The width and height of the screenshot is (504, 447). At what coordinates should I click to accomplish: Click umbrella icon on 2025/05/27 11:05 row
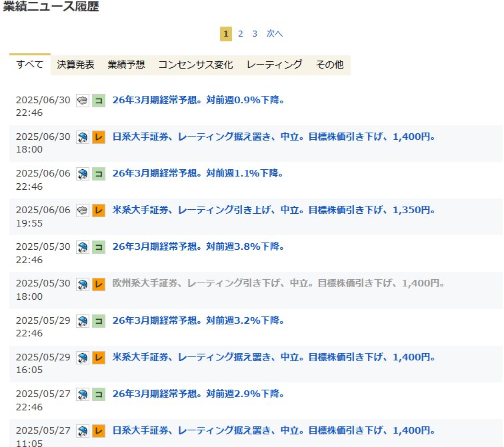83,430
